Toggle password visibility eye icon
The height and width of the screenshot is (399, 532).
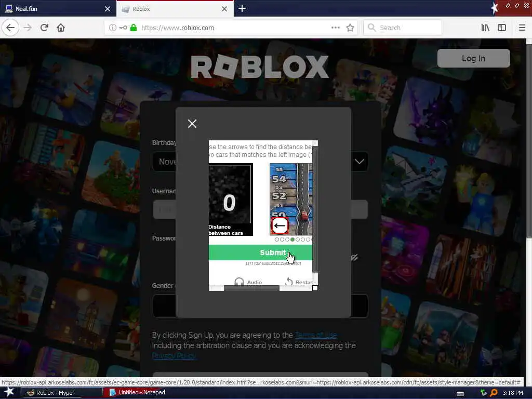(354, 258)
